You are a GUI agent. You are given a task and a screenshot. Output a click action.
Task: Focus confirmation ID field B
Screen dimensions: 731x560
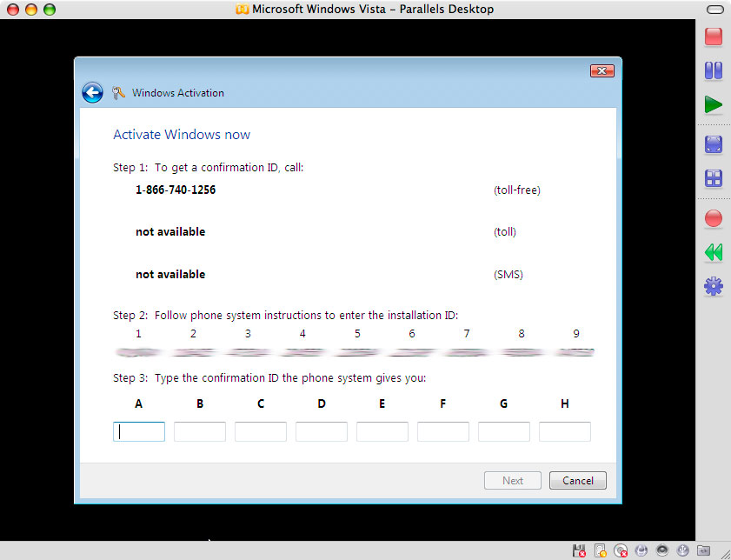[200, 432]
